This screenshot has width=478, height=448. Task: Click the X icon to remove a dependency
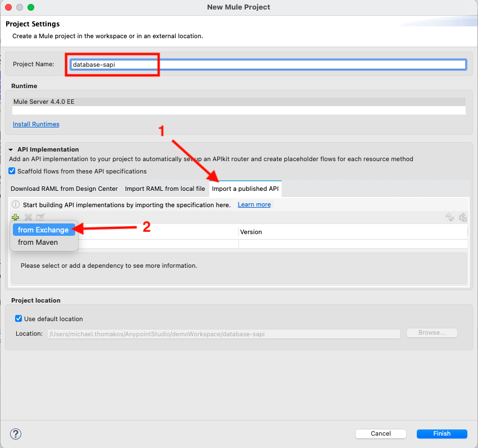pos(27,217)
